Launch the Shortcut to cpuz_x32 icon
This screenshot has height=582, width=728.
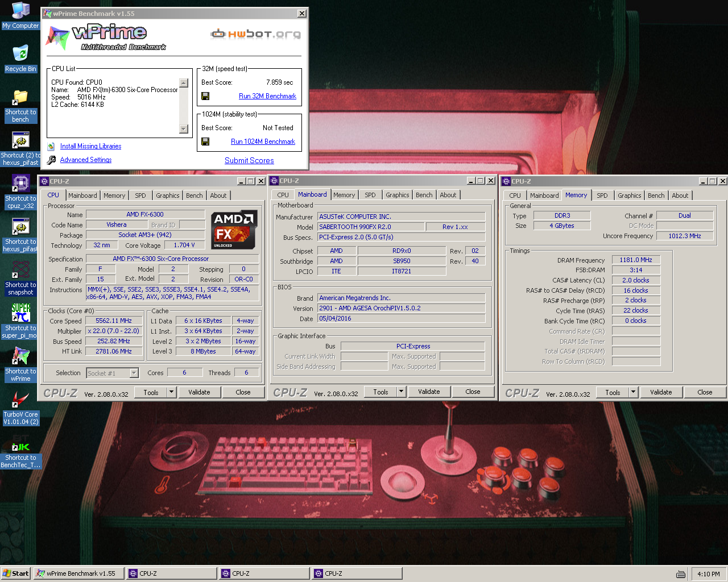[20, 192]
